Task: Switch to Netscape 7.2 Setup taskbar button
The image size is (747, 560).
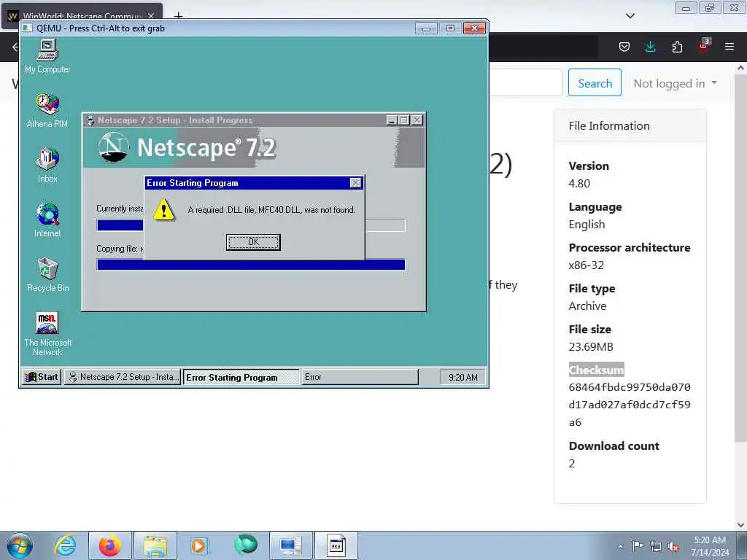Action: click(x=122, y=377)
